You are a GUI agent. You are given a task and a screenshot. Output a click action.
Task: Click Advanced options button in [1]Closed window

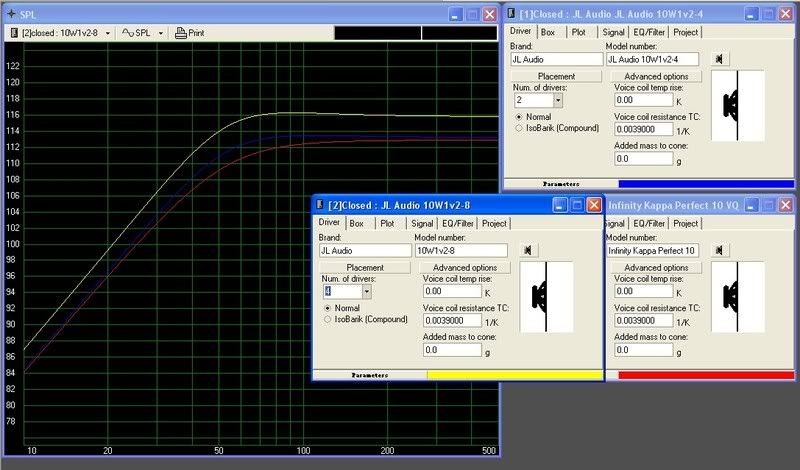tap(656, 77)
